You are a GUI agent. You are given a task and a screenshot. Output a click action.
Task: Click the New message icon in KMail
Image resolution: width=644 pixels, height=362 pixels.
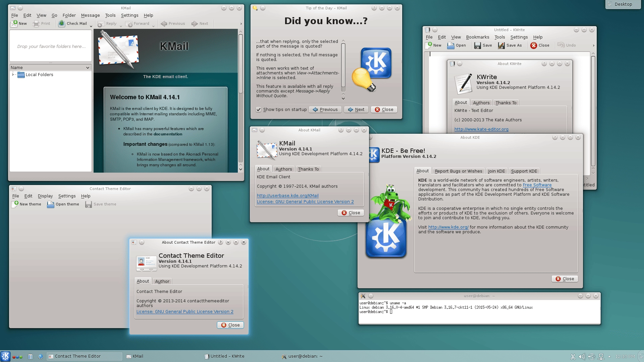14,23
